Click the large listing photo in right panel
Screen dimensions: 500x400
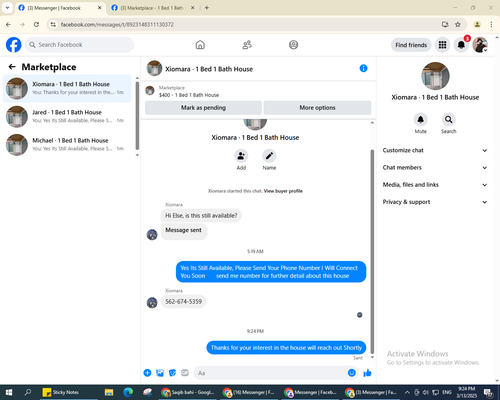click(435, 76)
